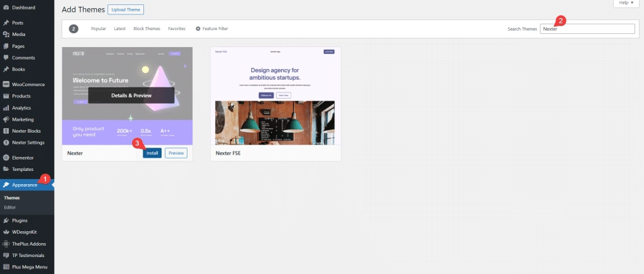
Task: Click the Media library icon
Action: (6, 35)
